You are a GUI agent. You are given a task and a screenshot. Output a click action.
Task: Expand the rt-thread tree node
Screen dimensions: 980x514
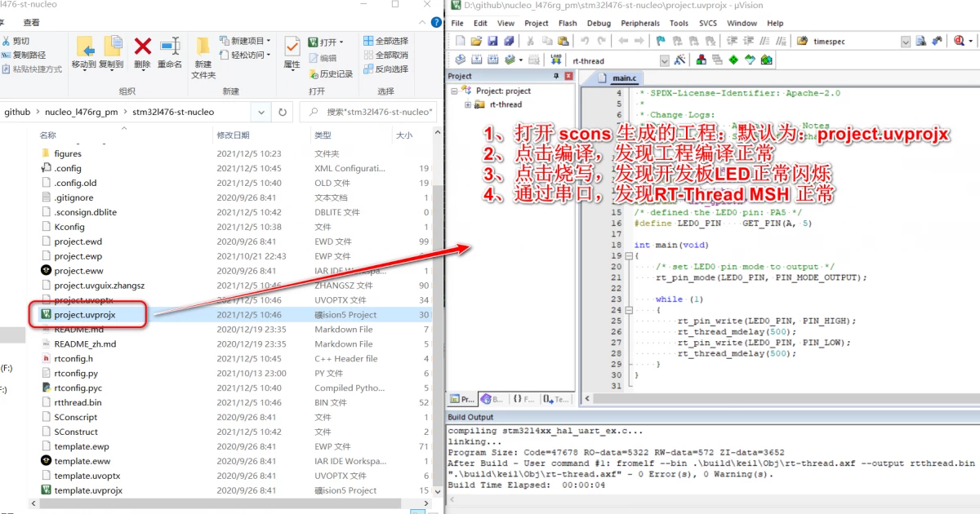tap(468, 104)
